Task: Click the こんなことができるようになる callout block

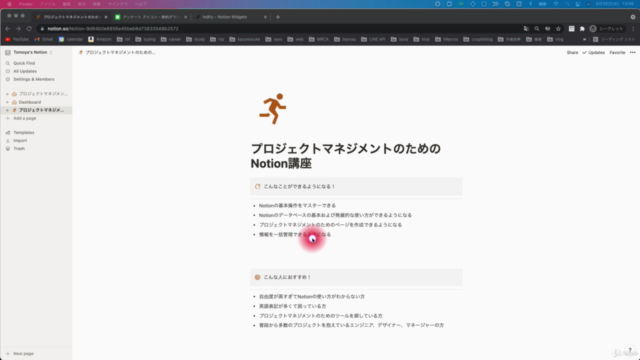Action: (x=356, y=187)
